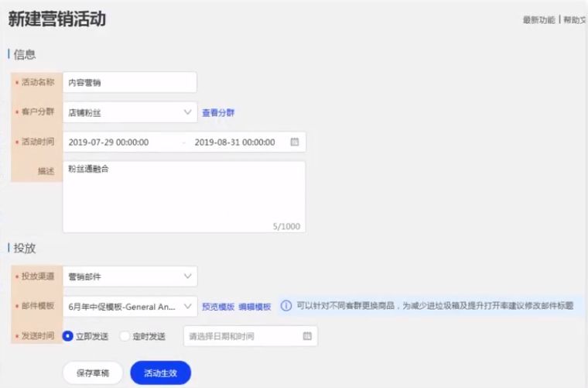Select the 定时发送 radio button

pos(125,336)
